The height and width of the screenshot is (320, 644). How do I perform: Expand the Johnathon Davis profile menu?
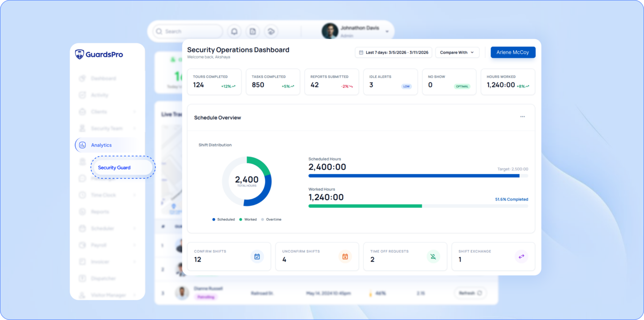pos(387,31)
